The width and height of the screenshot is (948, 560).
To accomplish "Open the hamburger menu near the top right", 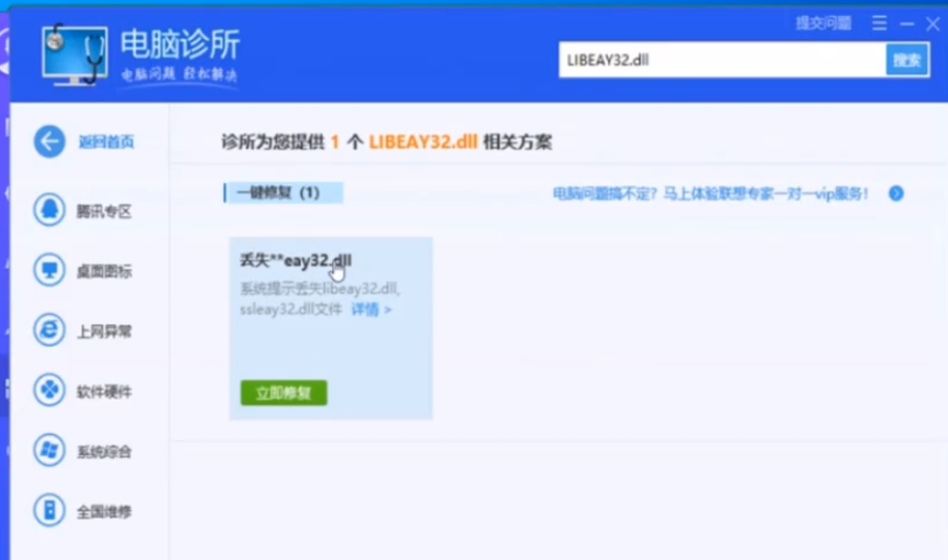I will coord(879,24).
